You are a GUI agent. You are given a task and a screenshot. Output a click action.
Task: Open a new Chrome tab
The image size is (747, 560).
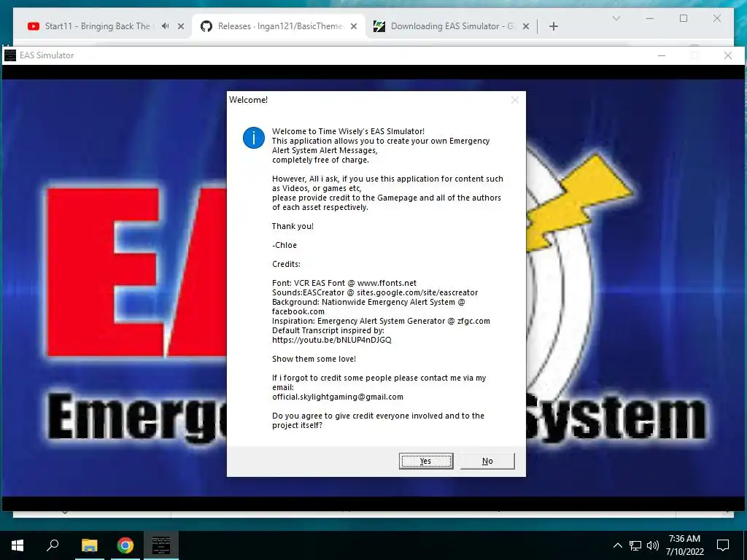point(554,26)
